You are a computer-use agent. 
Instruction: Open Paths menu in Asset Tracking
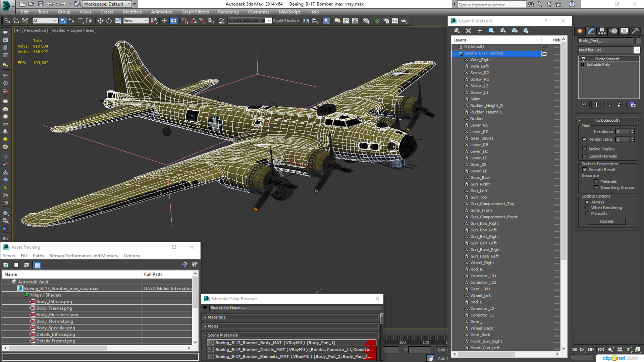click(38, 256)
